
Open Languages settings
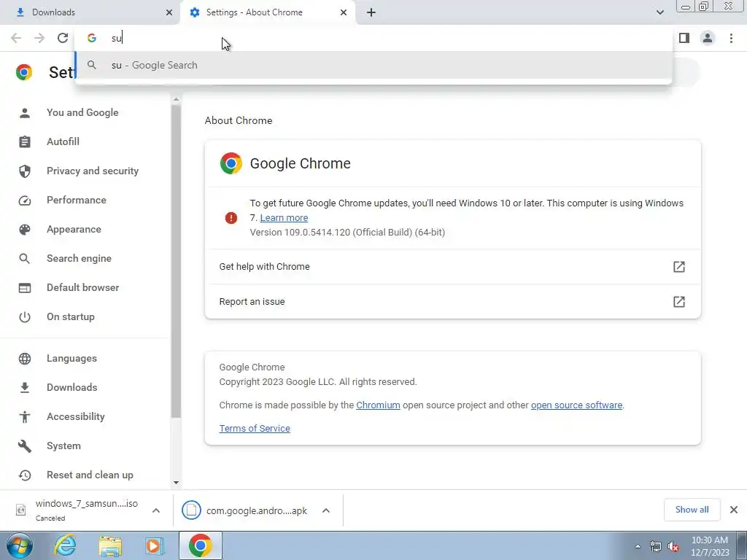coord(71,358)
